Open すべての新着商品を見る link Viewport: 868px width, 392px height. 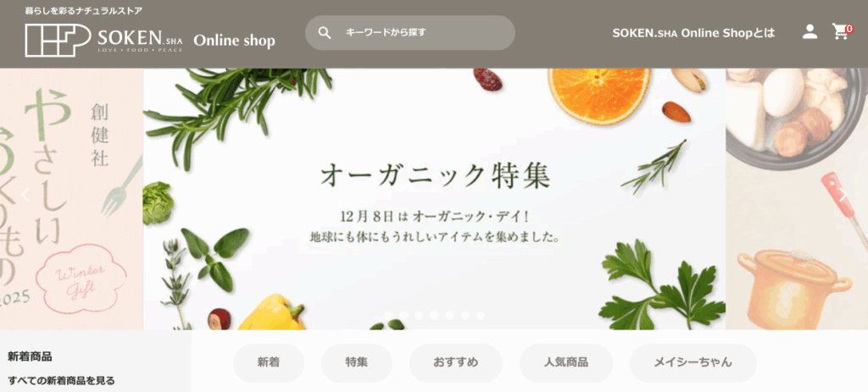click(61, 380)
